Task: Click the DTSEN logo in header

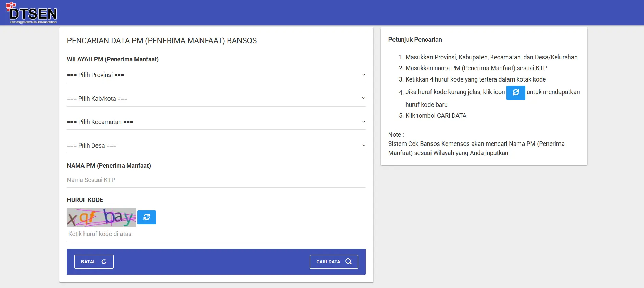Action: pyautogui.click(x=32, y=13)
